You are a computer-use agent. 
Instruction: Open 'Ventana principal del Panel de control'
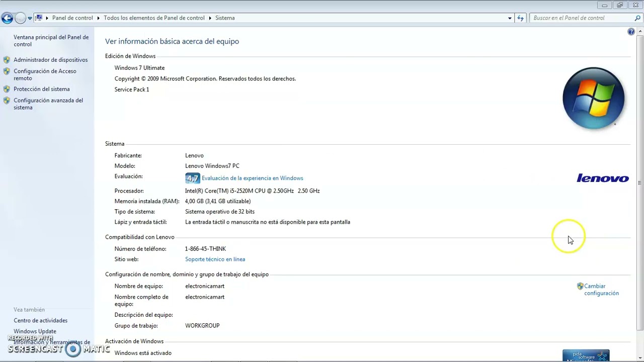pyautogui.click(x=51, y=41)
